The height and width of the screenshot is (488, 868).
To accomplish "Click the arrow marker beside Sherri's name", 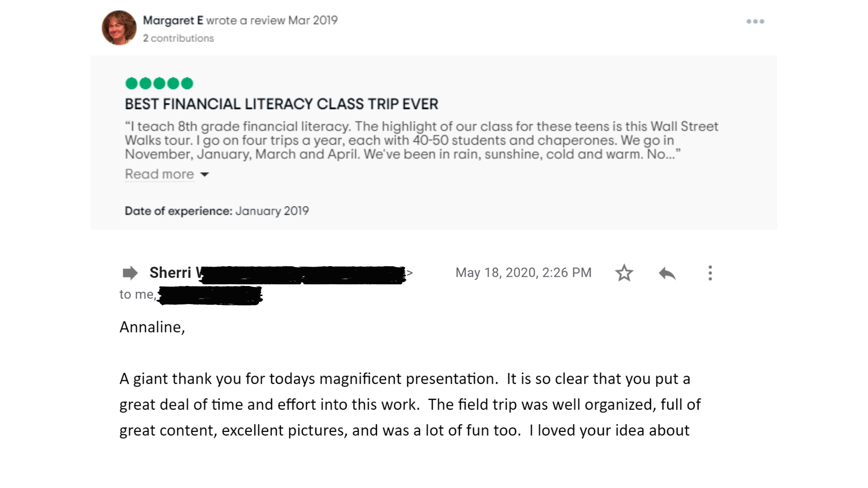I will [130, 272].
